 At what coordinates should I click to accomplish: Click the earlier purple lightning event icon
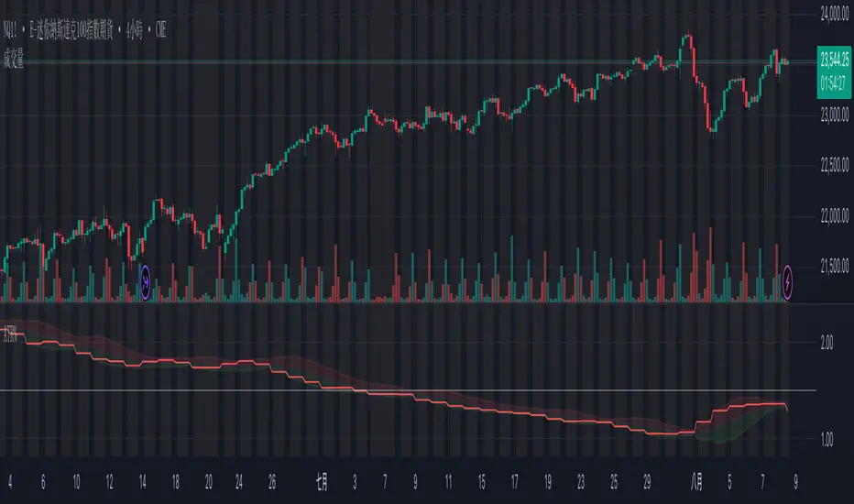point(146,283)
